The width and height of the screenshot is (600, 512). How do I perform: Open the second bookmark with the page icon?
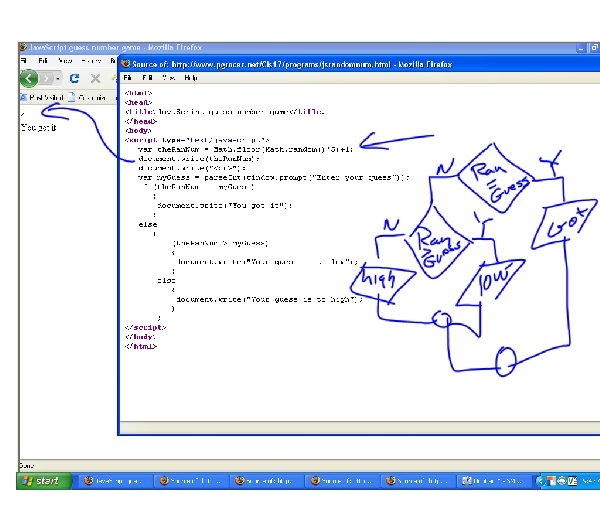87,98
